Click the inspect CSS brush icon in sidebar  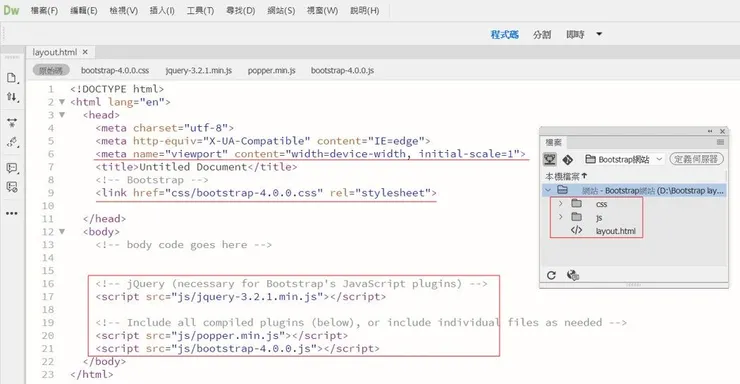pos(12,142)
